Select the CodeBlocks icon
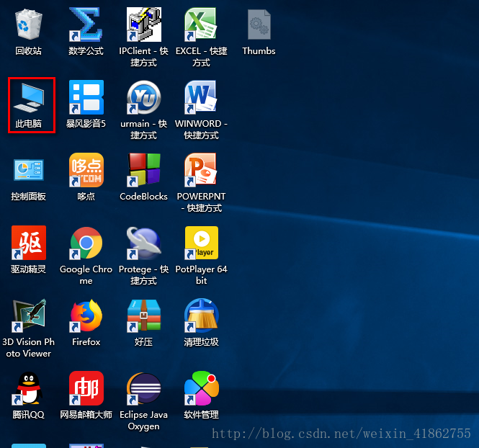 [144, 170]
